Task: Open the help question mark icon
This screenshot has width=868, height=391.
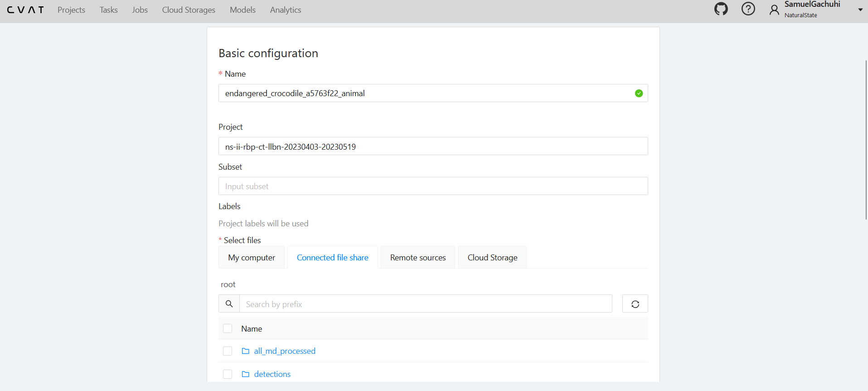Action: click(x=748, y=9)
